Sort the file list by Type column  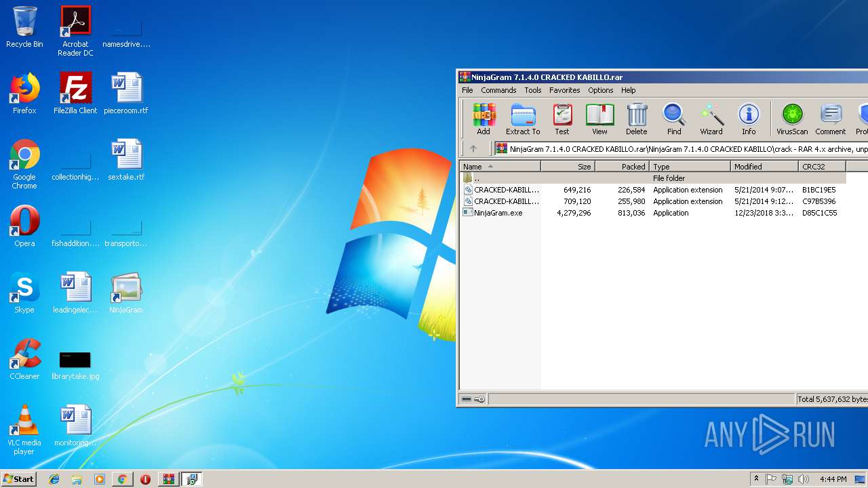click(690, 166)
